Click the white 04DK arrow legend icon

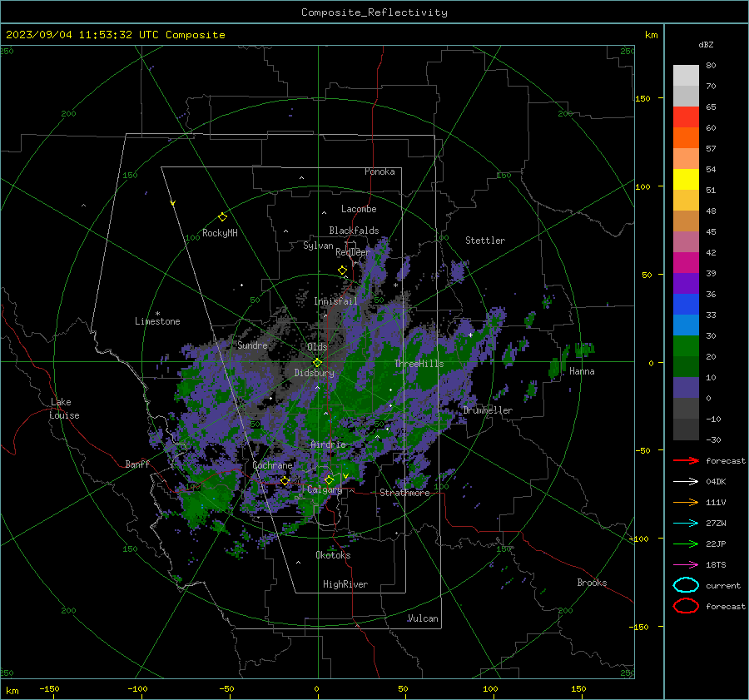686,482
